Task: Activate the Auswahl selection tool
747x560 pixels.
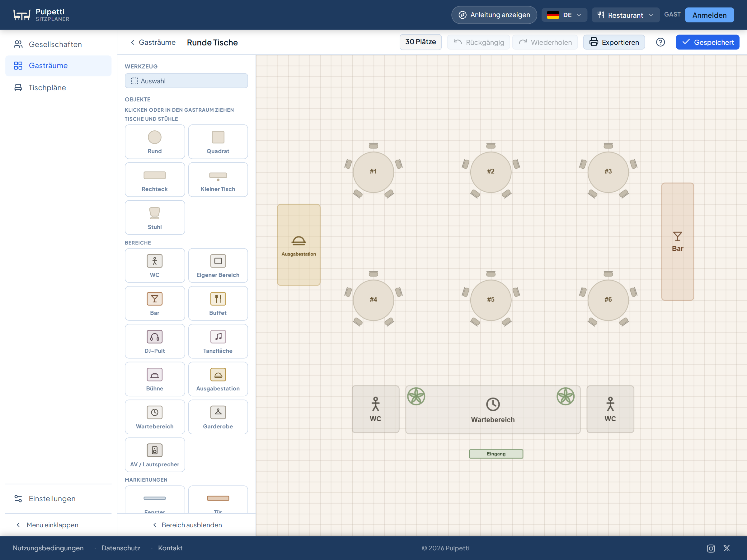Action: point(186,81)
